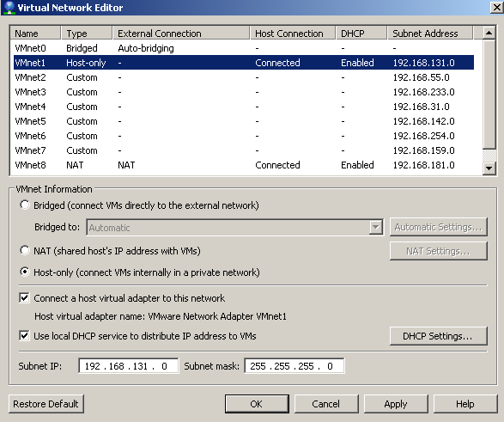The height and width of the screenshot is (422, 504).
Task: Select the Host-only private network option
Action: point(25,272)
